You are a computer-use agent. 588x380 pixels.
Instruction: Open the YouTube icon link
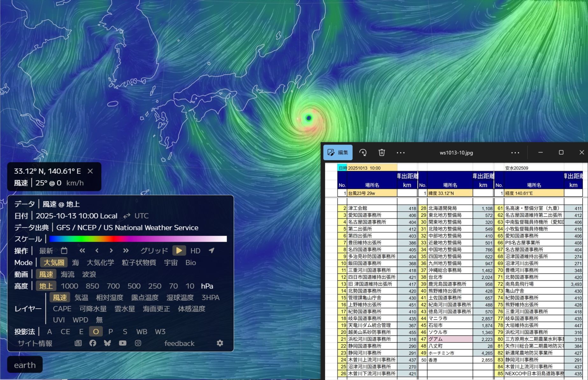[x=123, y=343]
